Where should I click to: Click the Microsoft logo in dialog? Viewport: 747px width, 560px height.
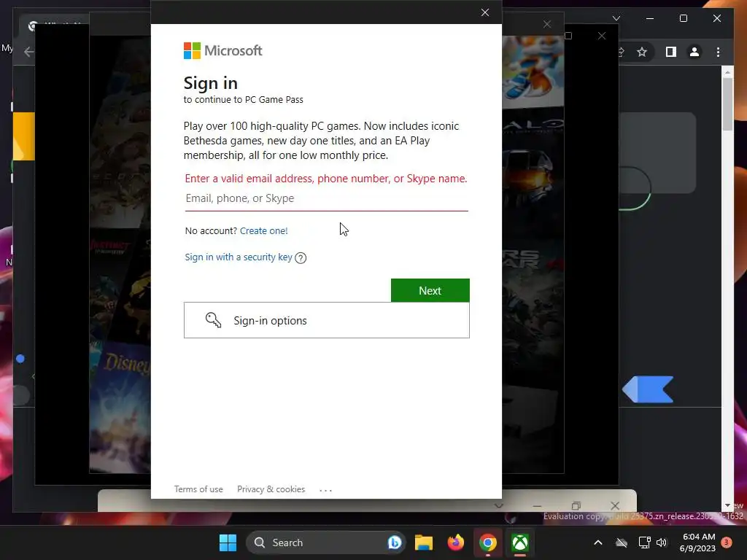point(223,50)
